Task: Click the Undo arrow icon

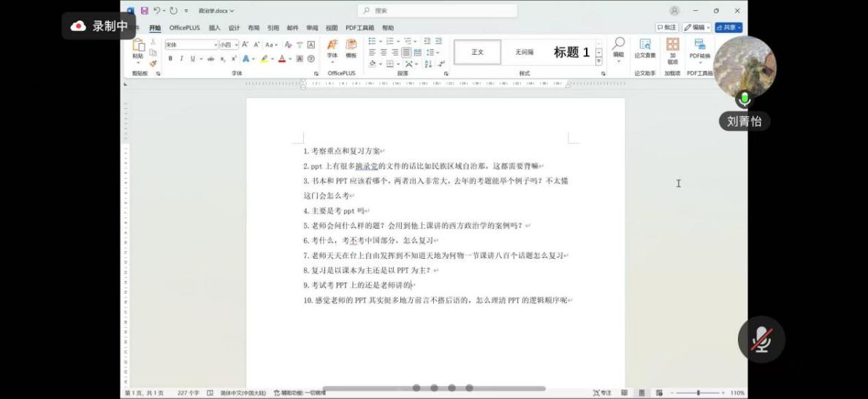Action: click(x=157, y=11)
